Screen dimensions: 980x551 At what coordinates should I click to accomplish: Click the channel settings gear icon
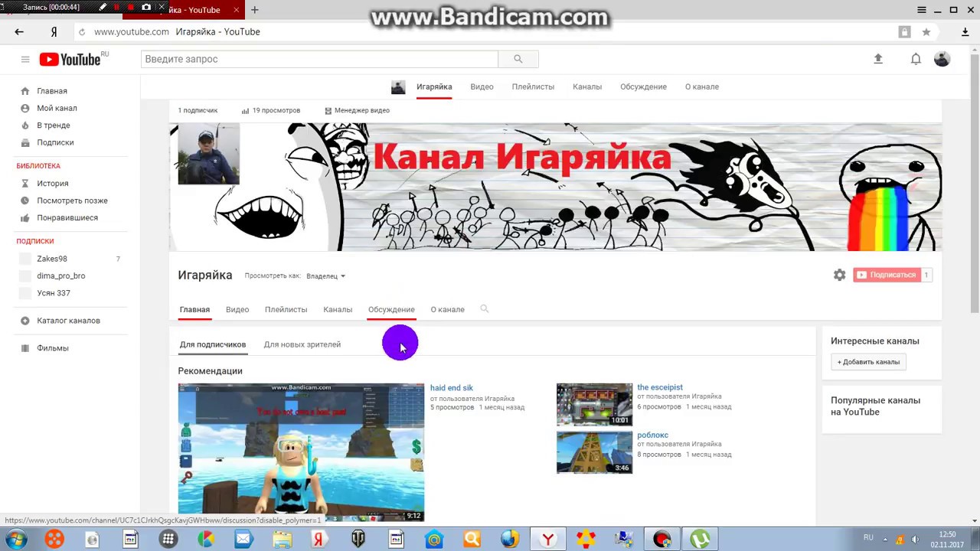click(840, 275)
